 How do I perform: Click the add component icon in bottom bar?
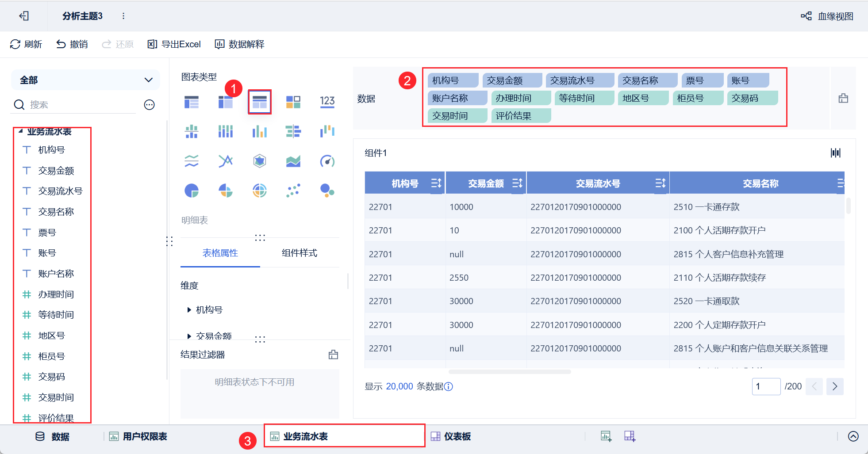[606, 436]
